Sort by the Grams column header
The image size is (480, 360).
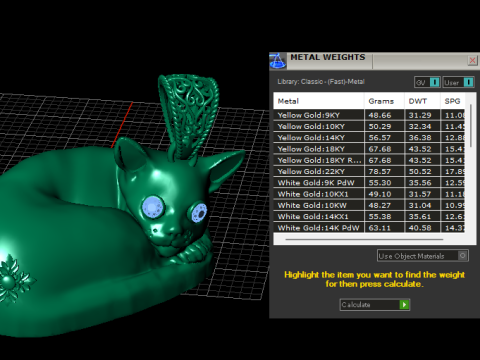tap(384, 101)
